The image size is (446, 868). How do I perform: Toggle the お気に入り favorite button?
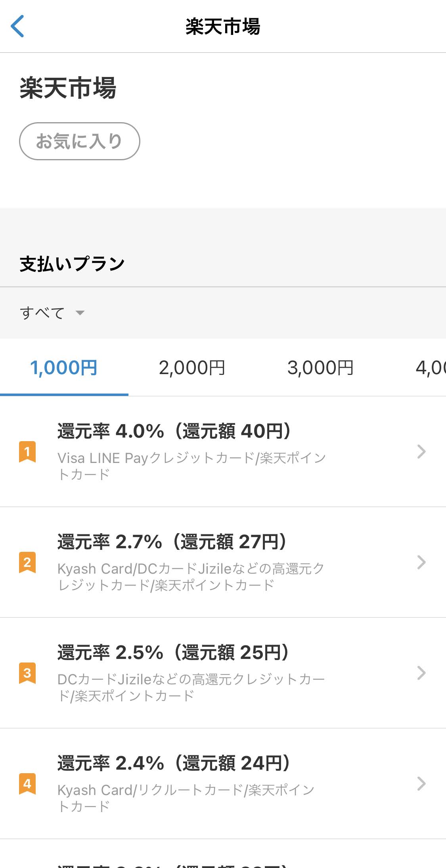tap(79, 141)
